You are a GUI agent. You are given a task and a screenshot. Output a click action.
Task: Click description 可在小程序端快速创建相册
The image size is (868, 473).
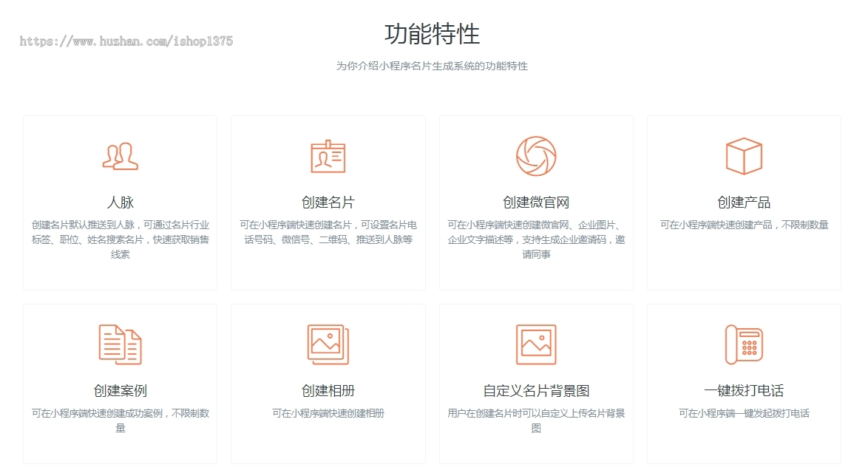click(328, 413)
